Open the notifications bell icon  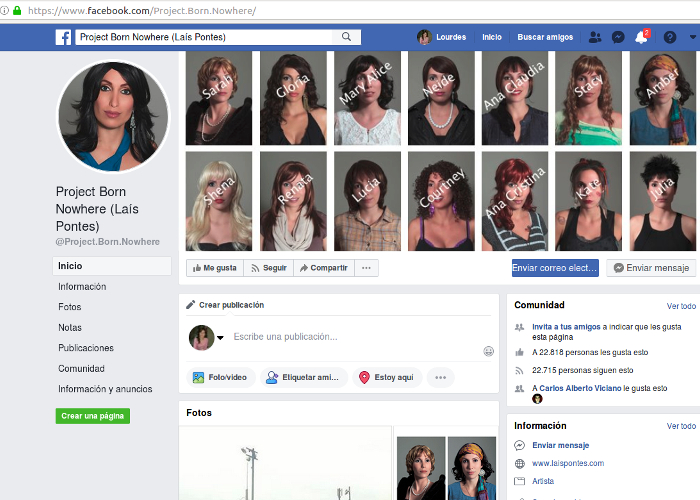(641, 37)
